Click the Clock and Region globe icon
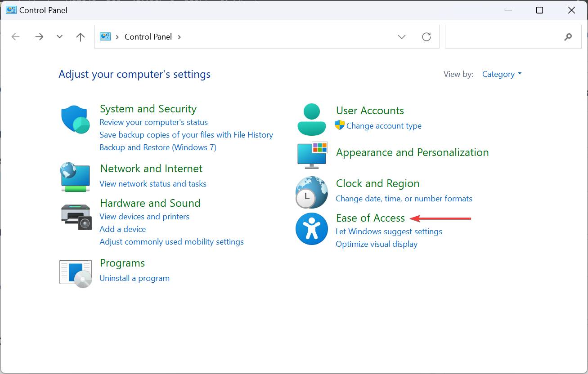This screenshot has height=374, width=588. pyautogui.click(x=312, y=192)
